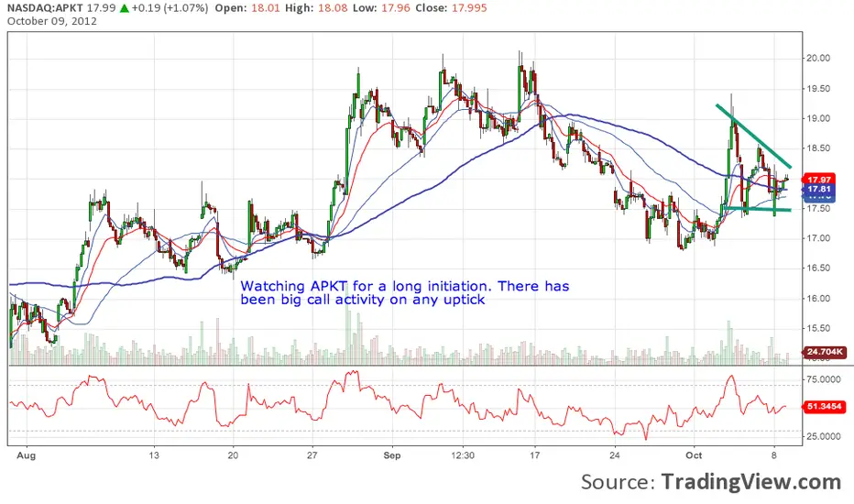The height and width of the screenshot is (504, 854).
Task: Select the High value 18.08
Action: click(x=334, y=8)
